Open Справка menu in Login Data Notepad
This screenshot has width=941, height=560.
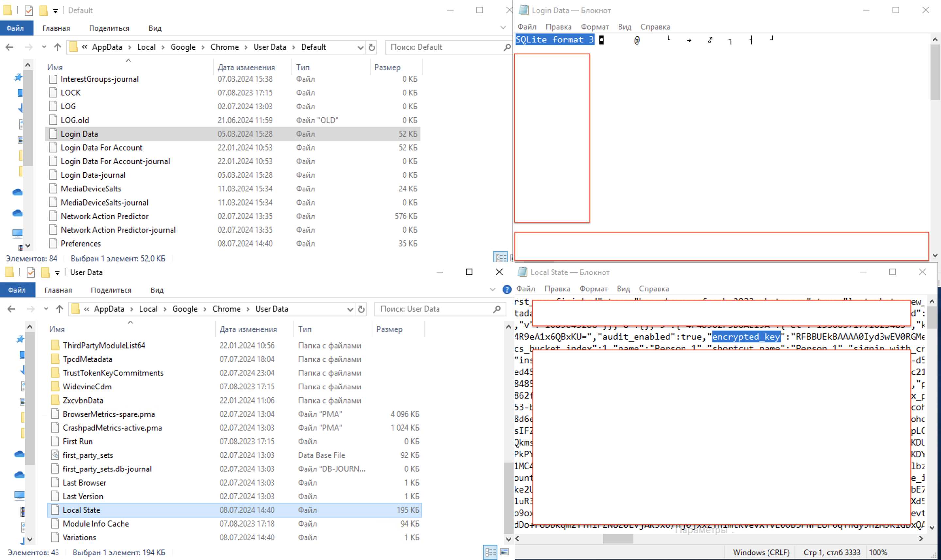click(655, 27)
